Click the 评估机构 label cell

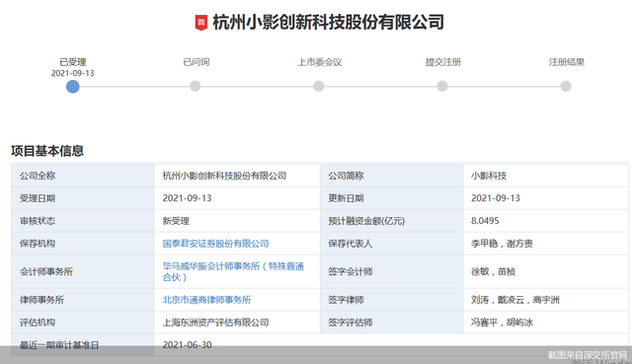click(83, 323)
